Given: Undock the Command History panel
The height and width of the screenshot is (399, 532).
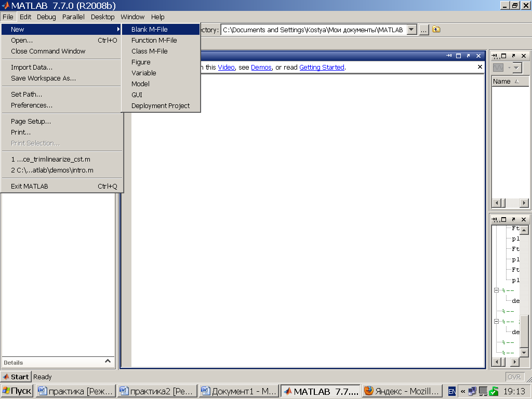Looking at the screenshot, I should click(513, 220).
